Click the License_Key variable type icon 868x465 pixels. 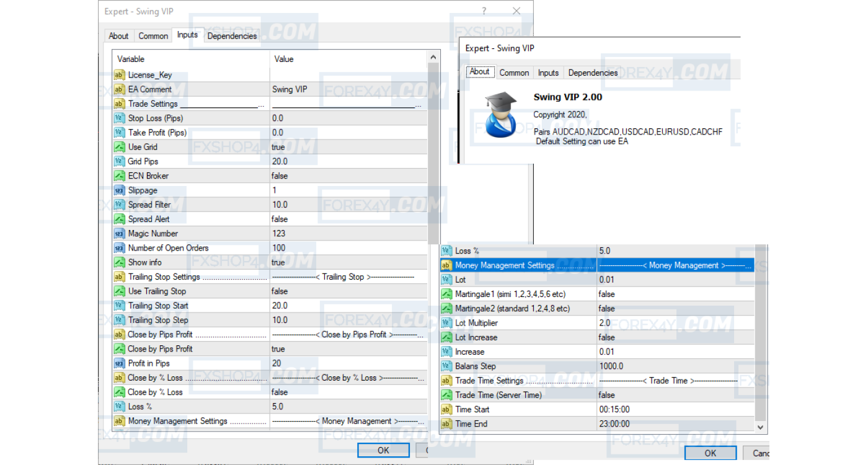tap(120, 75)
